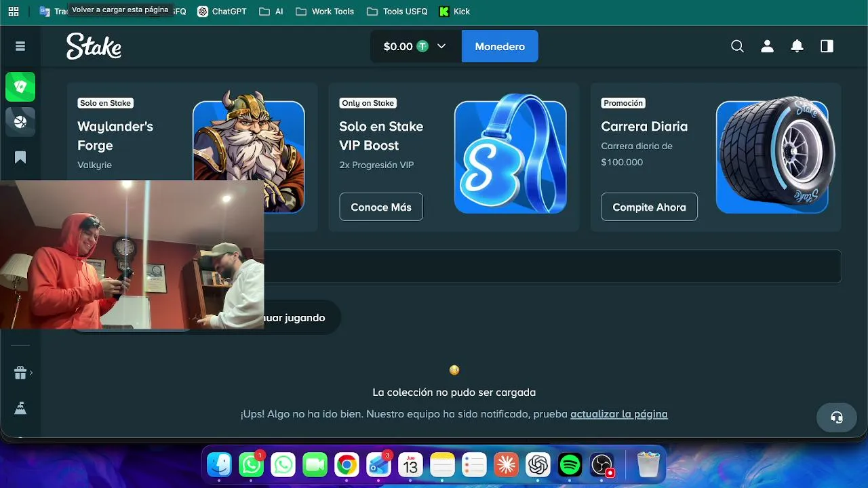Open Notes from the dock
This screenshot has height=488, width=868.
pyautogui.click(x=442, y=465)
